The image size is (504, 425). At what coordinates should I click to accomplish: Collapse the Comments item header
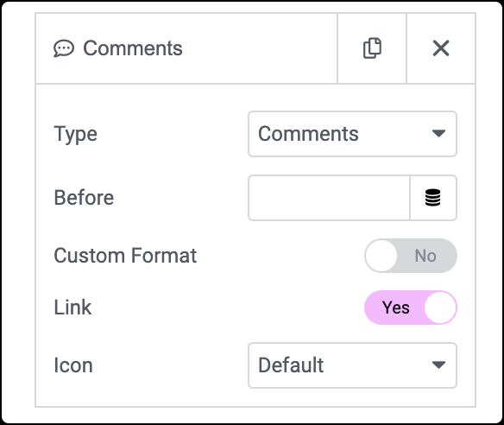(186, 48)
